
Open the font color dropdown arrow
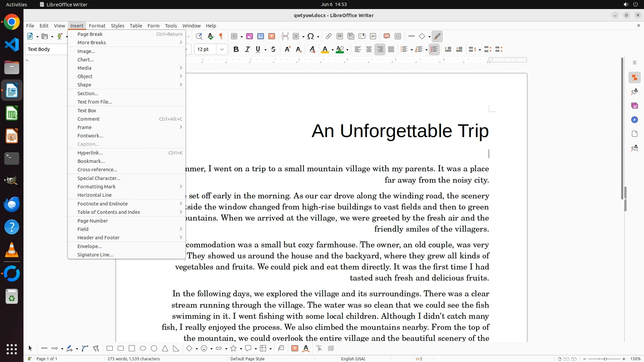pos(332,50)
